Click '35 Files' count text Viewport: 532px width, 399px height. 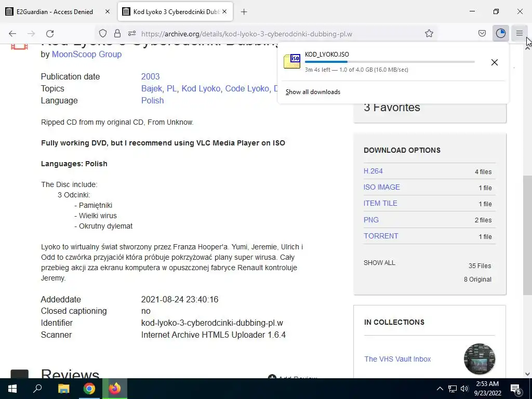coord(480,265)
